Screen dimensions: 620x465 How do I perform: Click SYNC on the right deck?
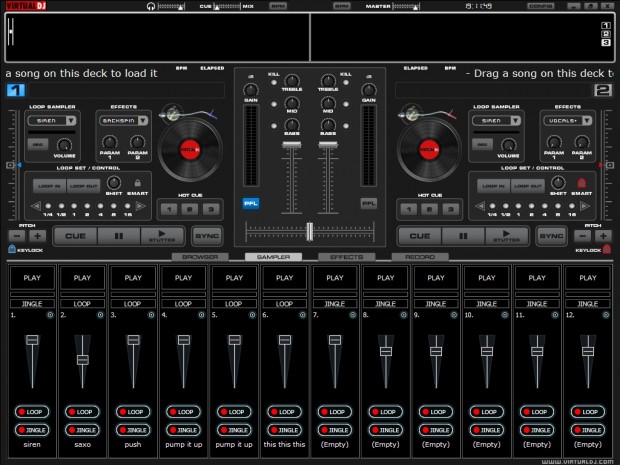(551, 236)
